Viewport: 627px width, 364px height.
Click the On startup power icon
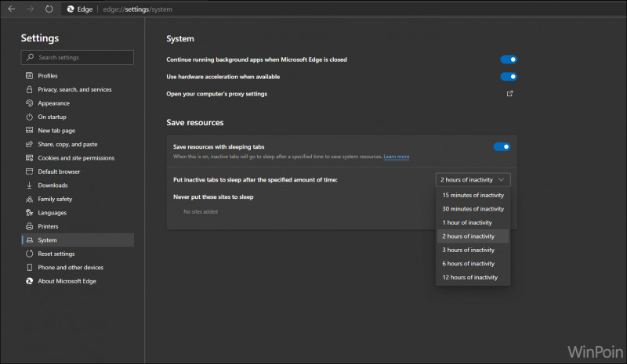pos(29,117)
